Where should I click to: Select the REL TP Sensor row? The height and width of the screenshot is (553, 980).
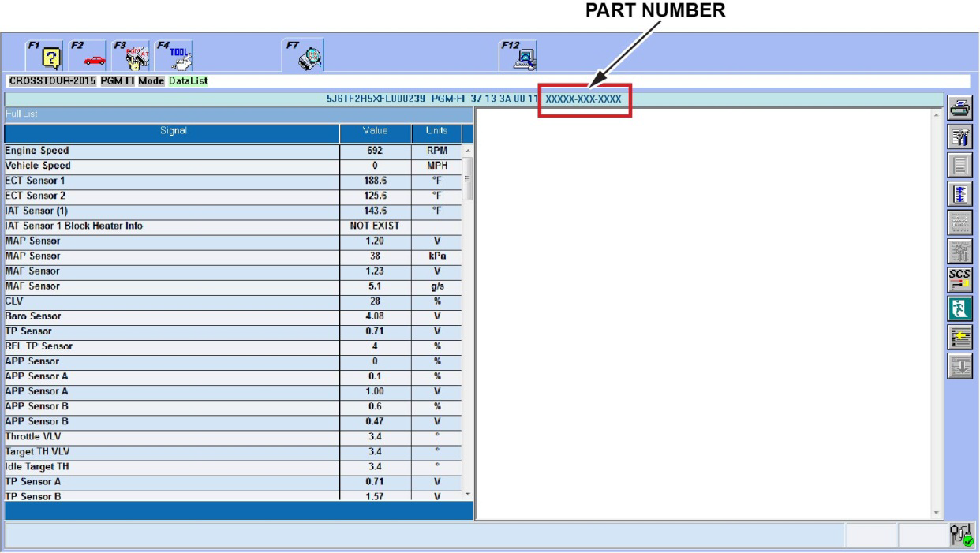[232, 346]
